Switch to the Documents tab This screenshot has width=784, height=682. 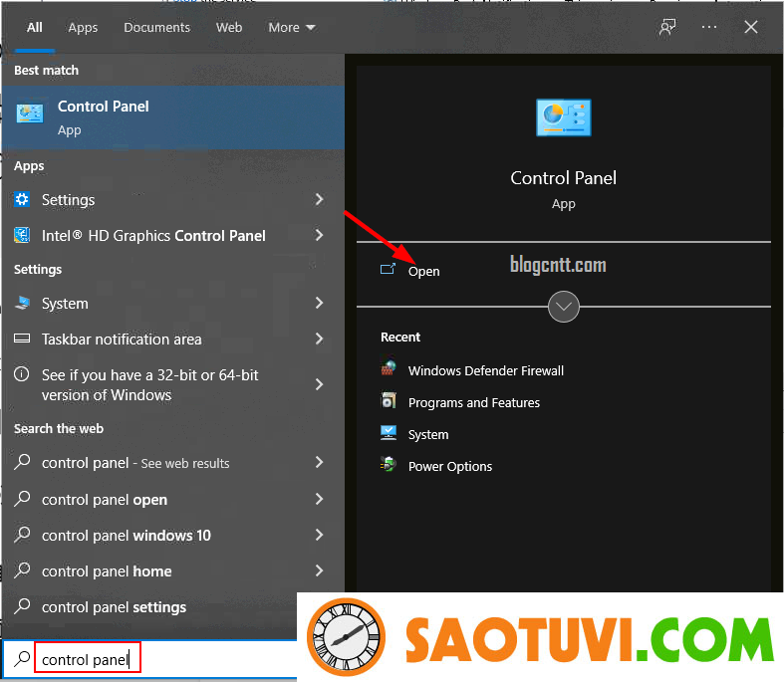[157, 28]
